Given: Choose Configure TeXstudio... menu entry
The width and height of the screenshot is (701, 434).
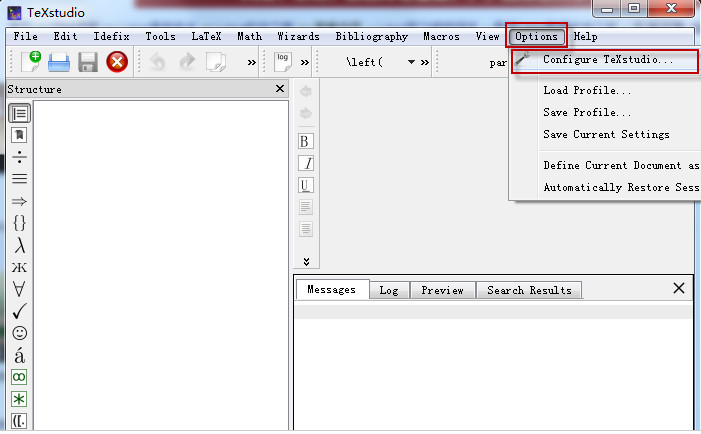Looking at the screenshot, I should 605,60.
